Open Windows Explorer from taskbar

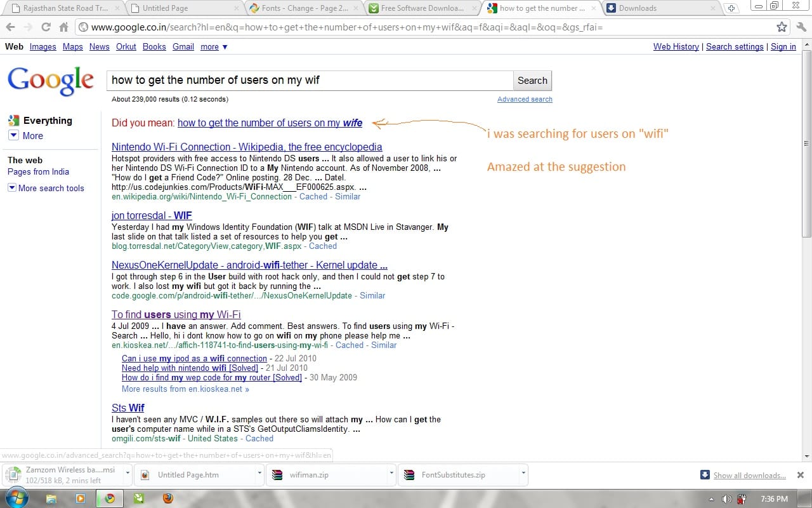[x=51, y=498]
